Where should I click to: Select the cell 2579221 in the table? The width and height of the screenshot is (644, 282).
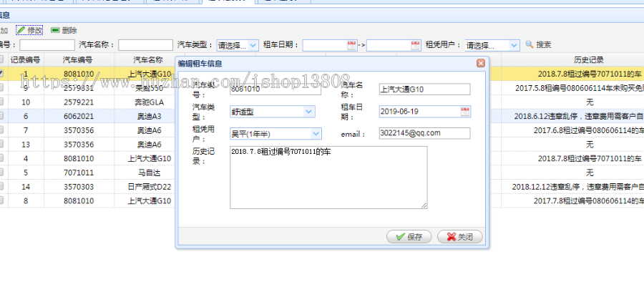coord(79,102)
